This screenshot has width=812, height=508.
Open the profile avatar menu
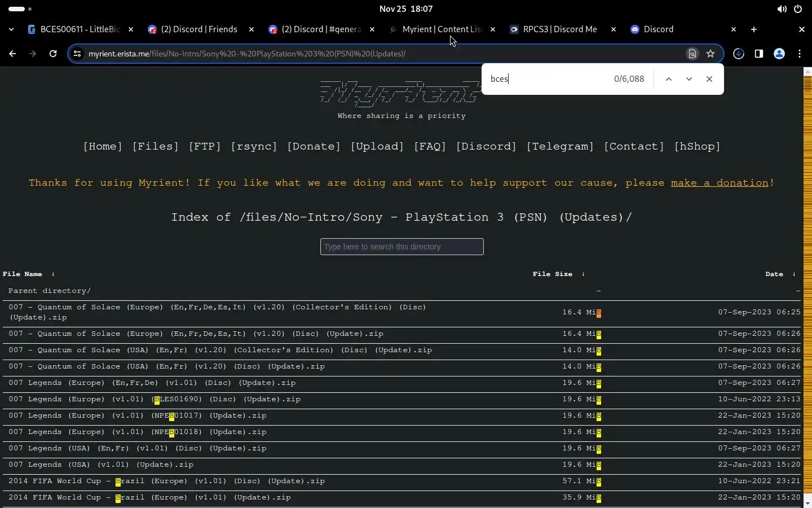pos(779,54)
